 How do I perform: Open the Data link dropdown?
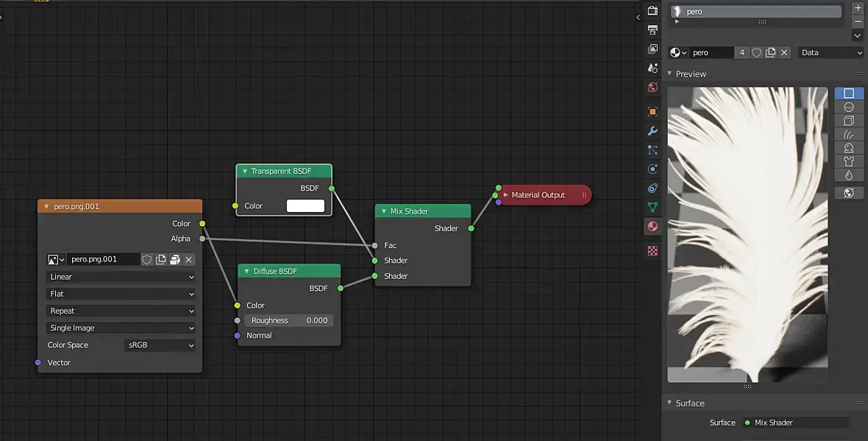(831, 52)
